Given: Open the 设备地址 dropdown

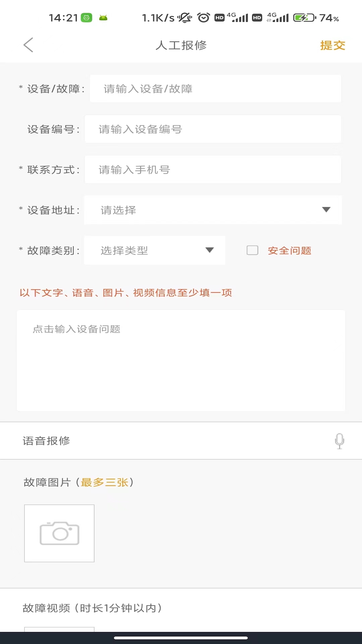Looking at the screenshot, I should coord(213,210).
